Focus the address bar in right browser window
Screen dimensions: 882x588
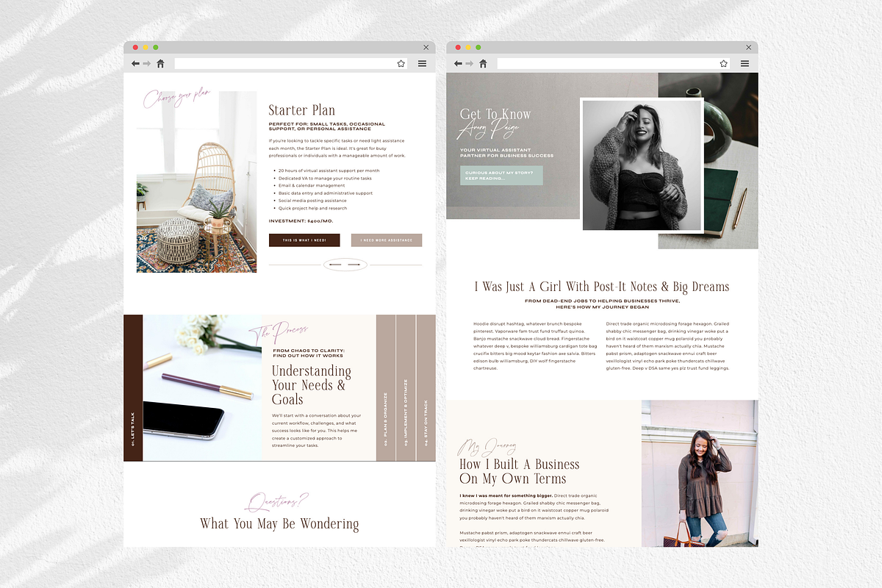(613, 64)
